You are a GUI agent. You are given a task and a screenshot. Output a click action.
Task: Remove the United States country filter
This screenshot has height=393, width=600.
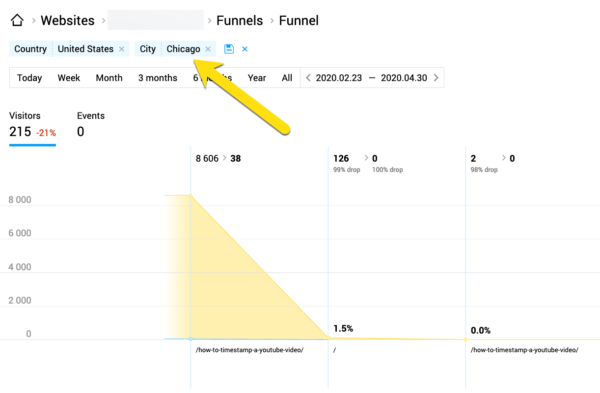(x=121, y=49)
